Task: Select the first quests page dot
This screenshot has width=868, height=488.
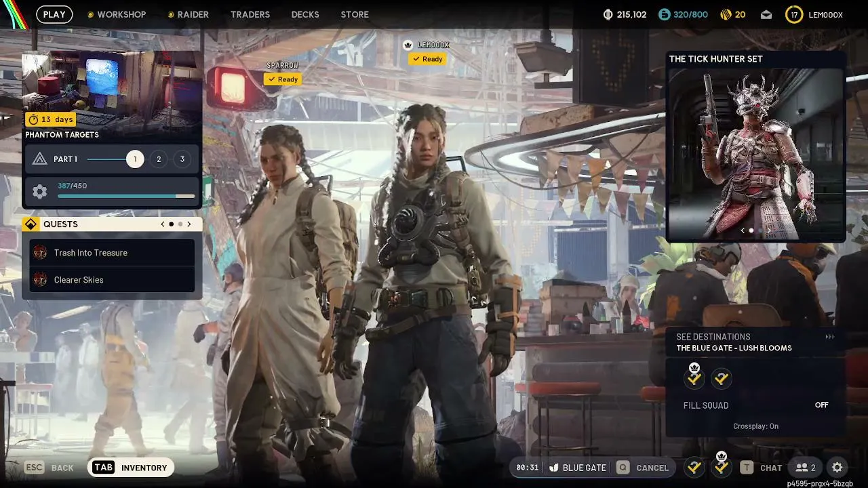Action: click(x=172, y=224)
